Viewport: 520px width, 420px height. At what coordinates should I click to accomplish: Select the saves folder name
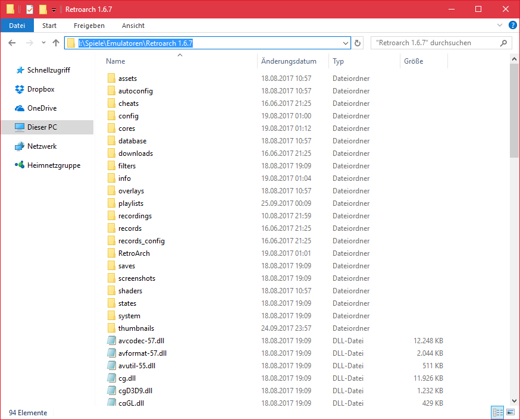coord(127,266)
